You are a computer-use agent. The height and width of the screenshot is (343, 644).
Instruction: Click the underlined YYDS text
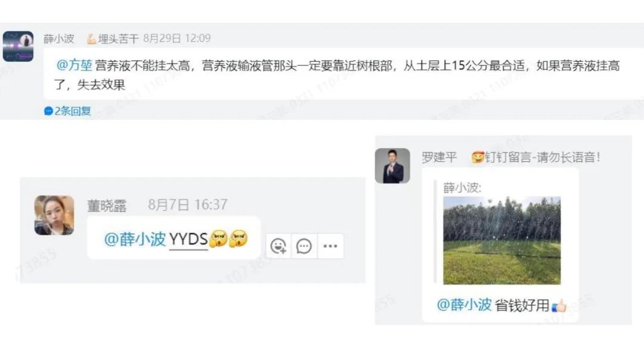coord(188,239)
